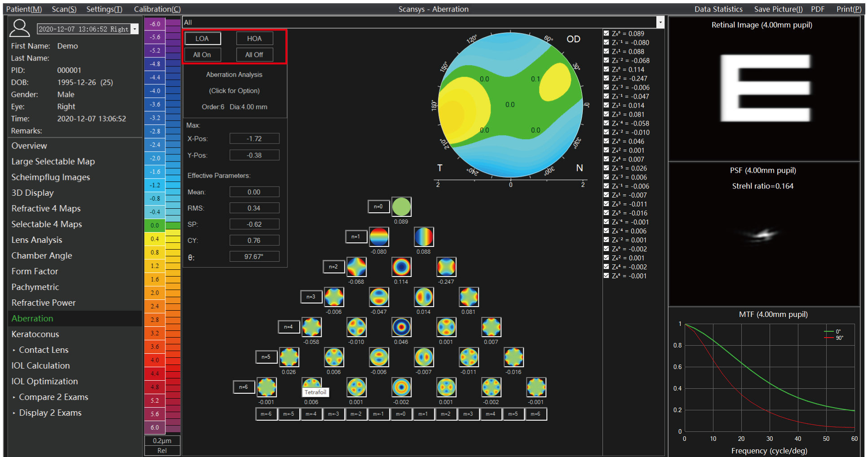The height and width of the screenshot is (457, 868).
Task: Open the Calibration(C) menu
Action: [x=157, y=9]
